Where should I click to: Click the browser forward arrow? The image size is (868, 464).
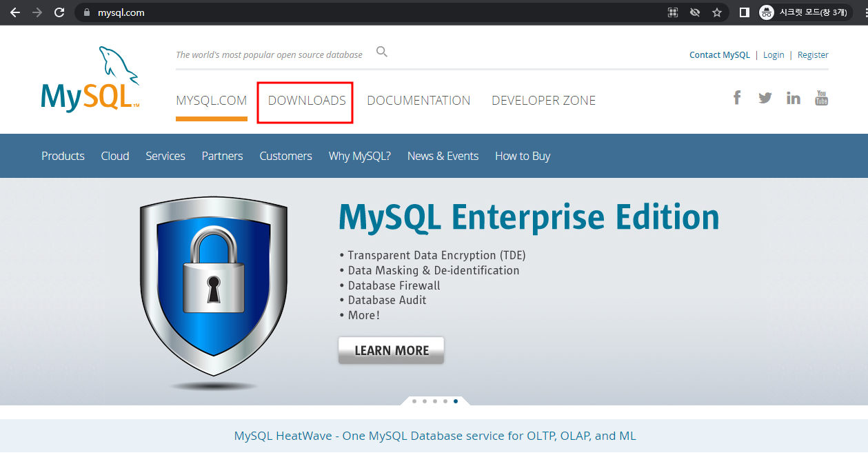pos(37,12)
